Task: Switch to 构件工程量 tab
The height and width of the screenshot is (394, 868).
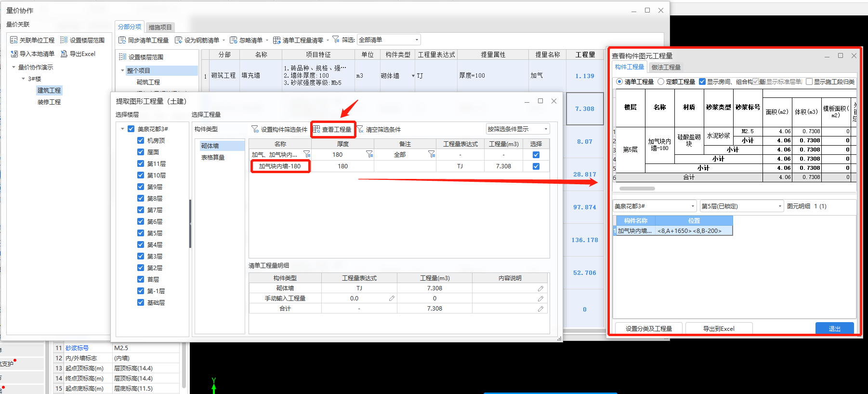Action: pos(629,67)
